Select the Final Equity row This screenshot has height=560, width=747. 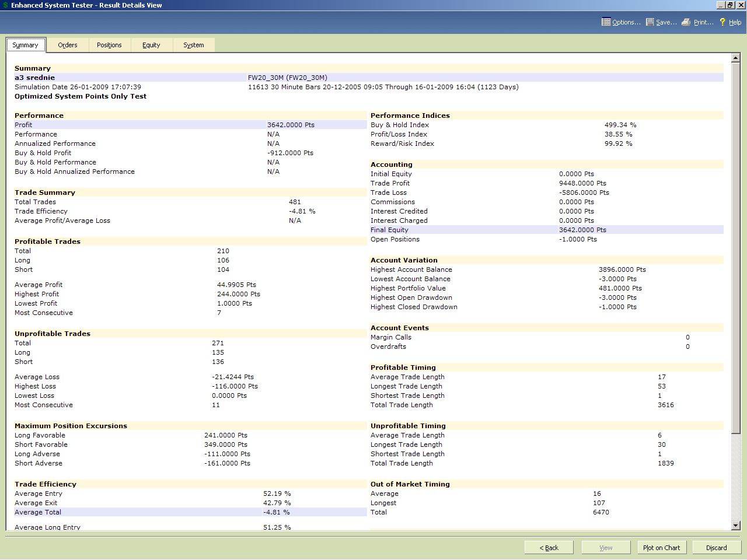(546, 230)
